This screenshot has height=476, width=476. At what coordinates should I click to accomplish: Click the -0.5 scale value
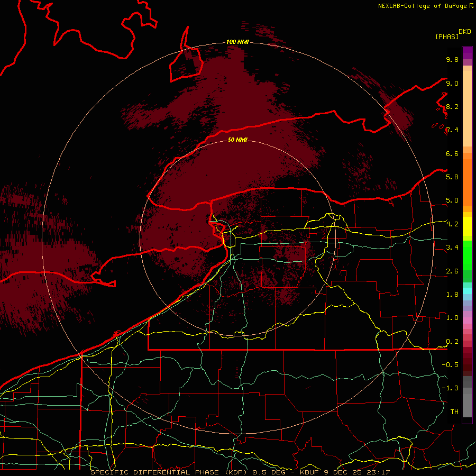tap(450, 365)
